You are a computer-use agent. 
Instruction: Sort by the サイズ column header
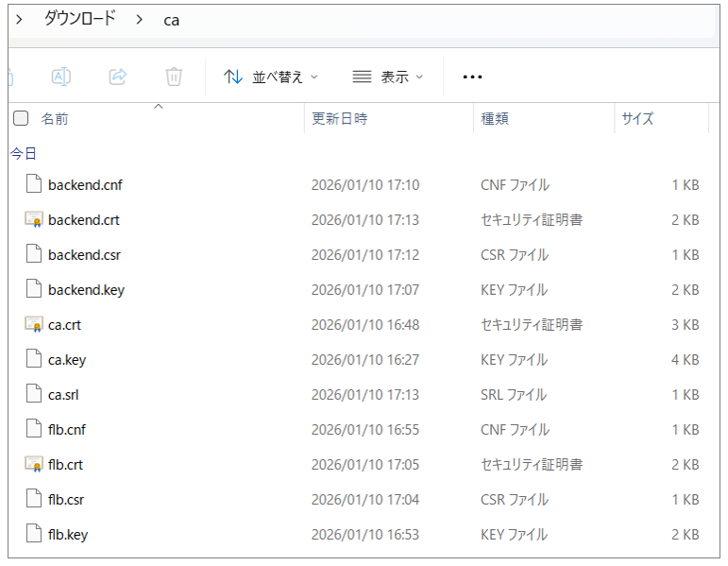637,119
